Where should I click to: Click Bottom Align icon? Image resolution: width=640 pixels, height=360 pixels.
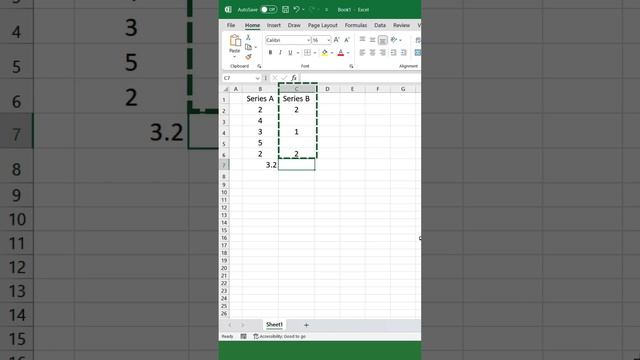pyautogui.click(x=382, y=40)
